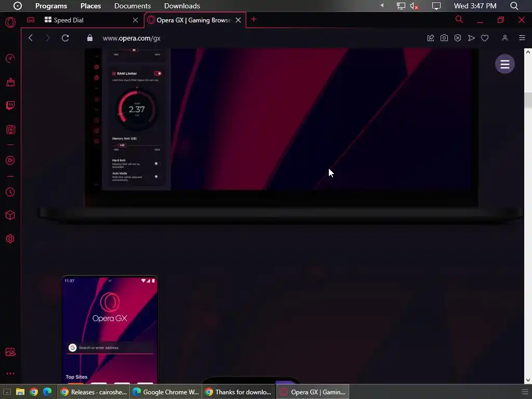Switch to Opera GX taskbar window

[312, 392]
